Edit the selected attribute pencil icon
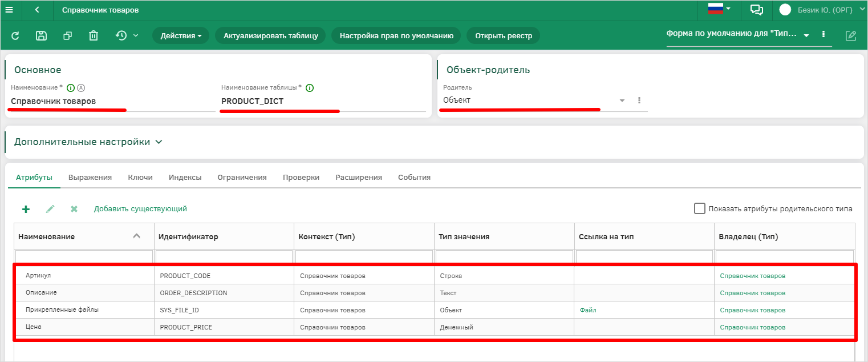 pos(50,209)
